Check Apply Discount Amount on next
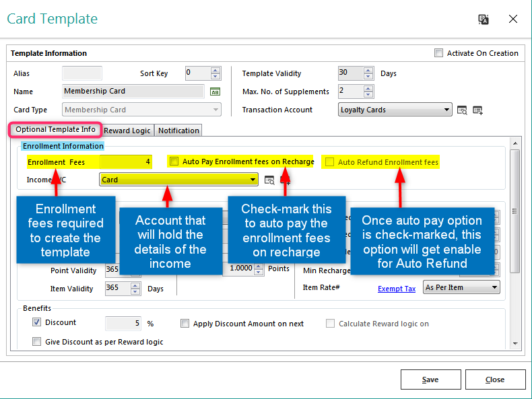This screenshot has height=399, width=532. 185,324
